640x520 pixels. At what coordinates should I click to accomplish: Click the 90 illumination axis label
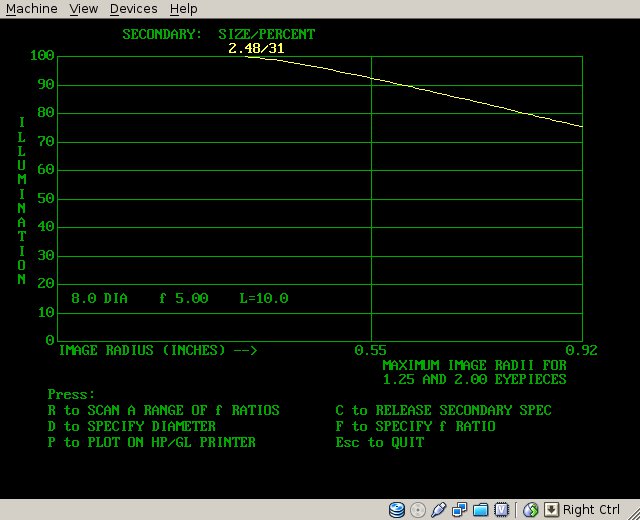[46, 84]
